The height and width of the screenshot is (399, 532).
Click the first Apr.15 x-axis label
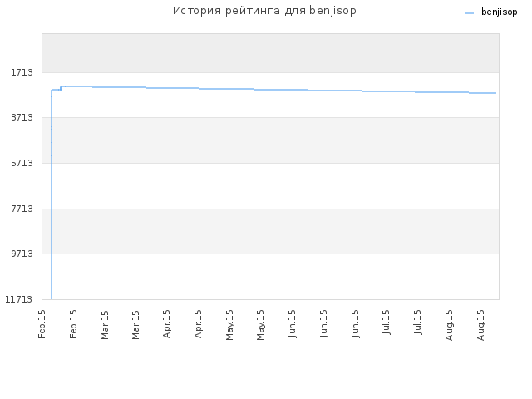point(166,323)
